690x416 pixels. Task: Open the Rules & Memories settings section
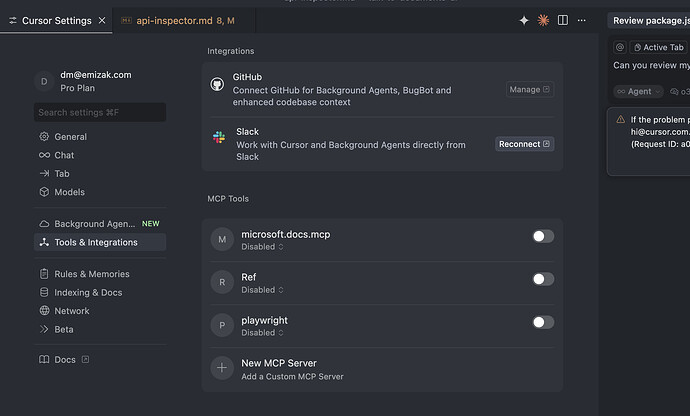coord(91,274)
